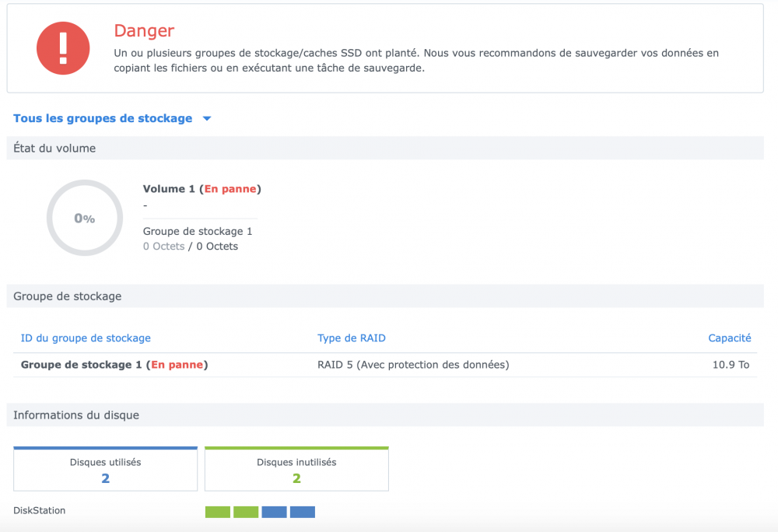Click 'RAID 5 (Avec protection des données)' cell
This screenshot has height=532, width=778.
point(413,365)
